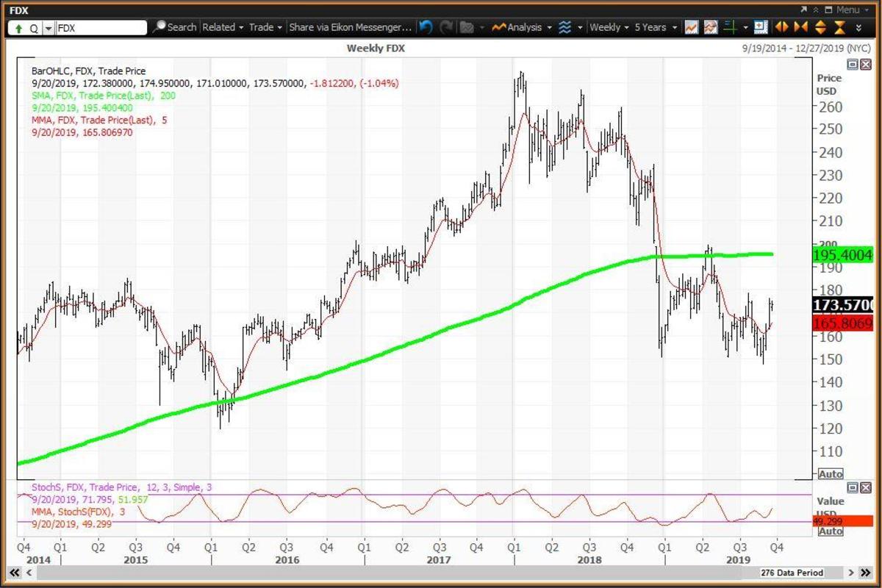Click the orange horizontal expand arrows icon
The width and height of the screenshot is (882, 588).
pos(781,27)
